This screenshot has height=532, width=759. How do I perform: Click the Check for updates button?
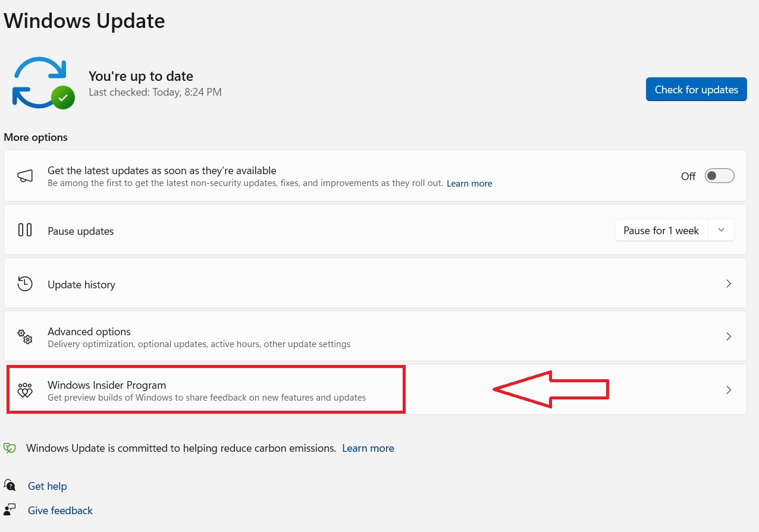tap(696, 89)
